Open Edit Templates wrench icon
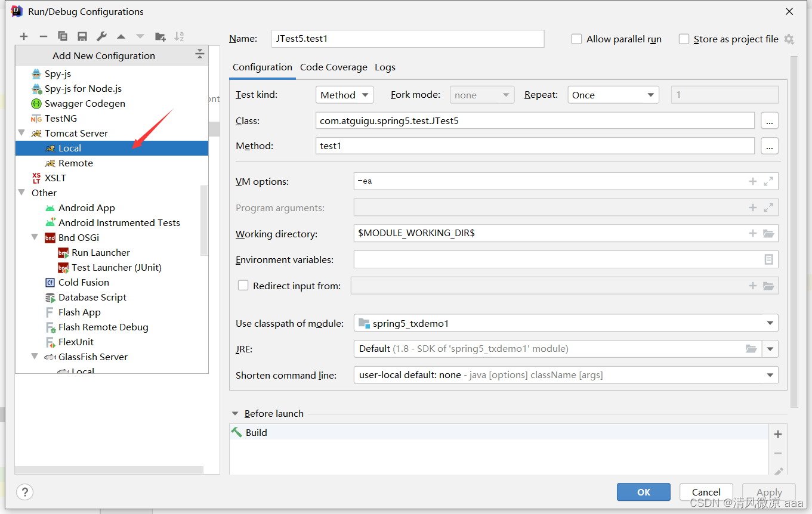This screenshot has height=514, width=812. click(101, 36)
